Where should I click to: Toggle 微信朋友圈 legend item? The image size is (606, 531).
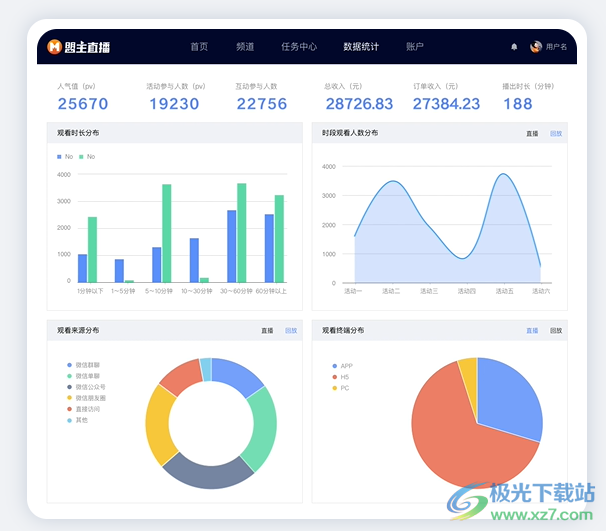(86, 398)
